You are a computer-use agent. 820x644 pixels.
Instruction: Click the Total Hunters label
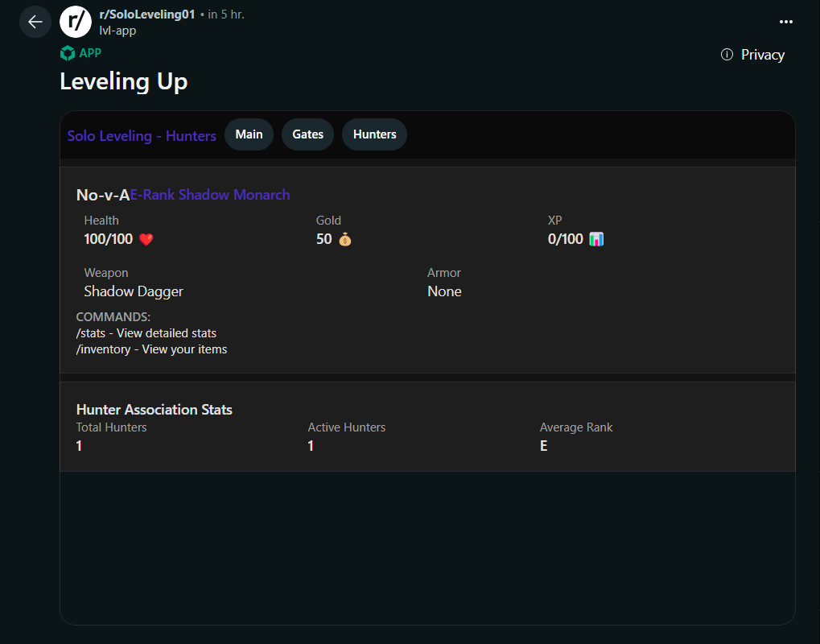(111, 427)
